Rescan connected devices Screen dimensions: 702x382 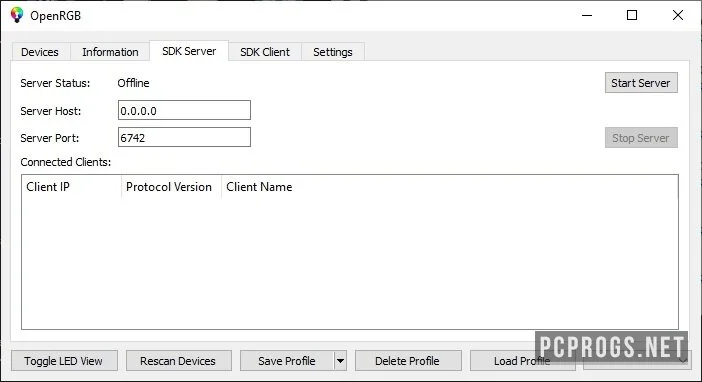click(178, 361)
